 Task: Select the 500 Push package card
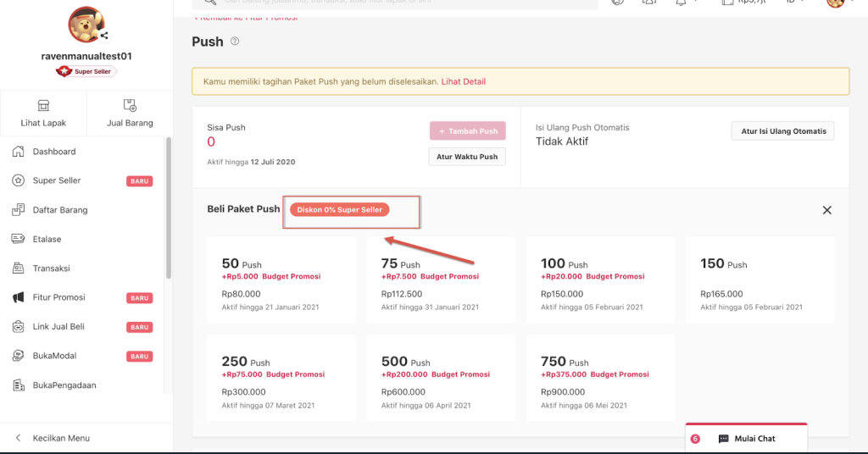point(441,378)
